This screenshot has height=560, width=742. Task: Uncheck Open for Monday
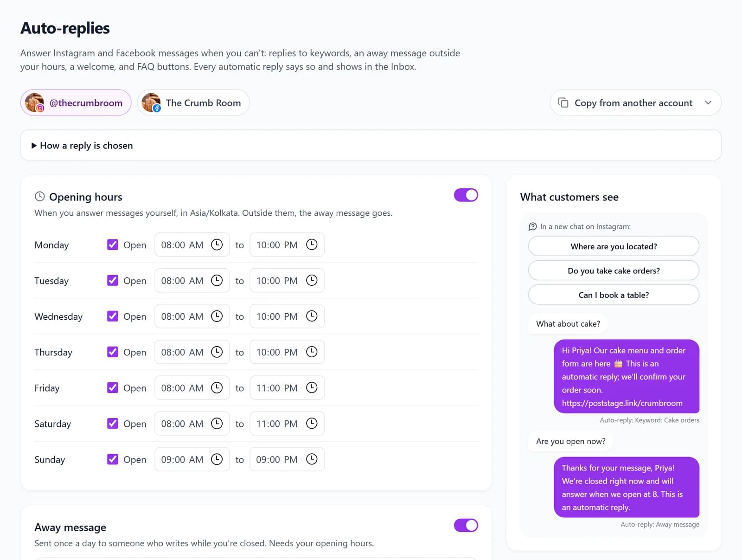click(x=112, y=245)
